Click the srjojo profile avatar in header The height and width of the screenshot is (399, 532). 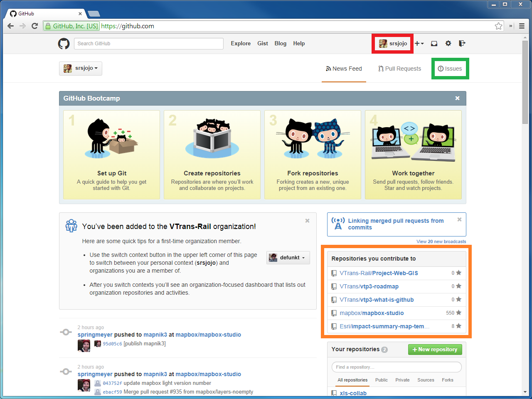click(383, 44)
